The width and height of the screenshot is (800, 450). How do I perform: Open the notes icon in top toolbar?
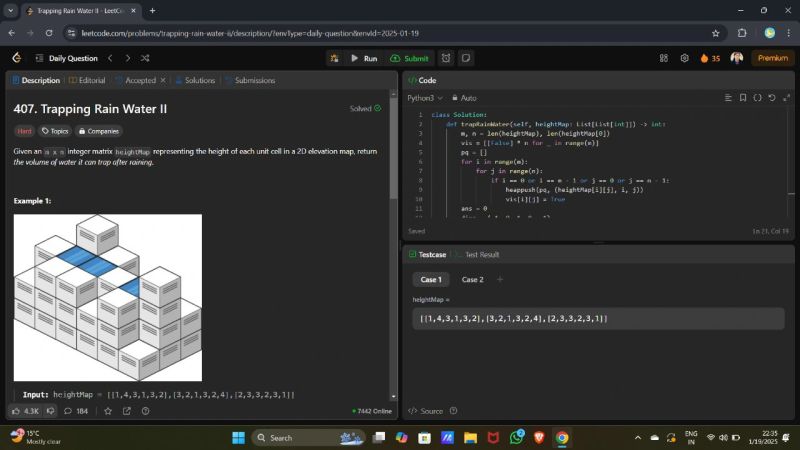pyautogui.click(x=466, y=58)
